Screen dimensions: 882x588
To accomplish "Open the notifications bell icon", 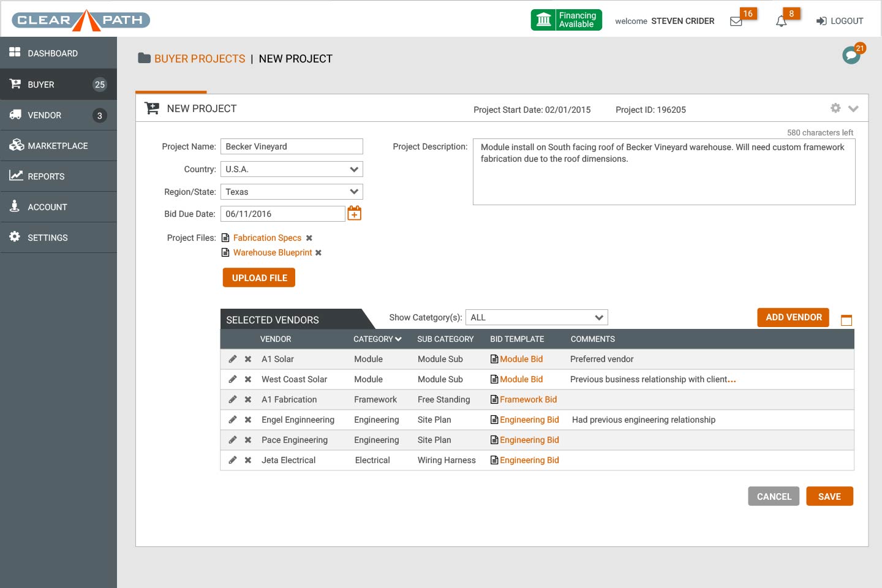I will point(781,21).
